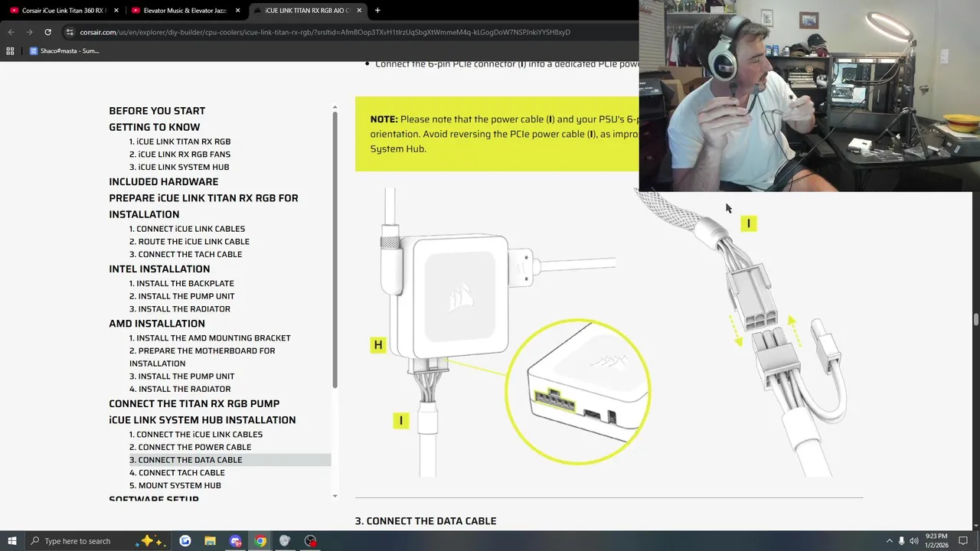Jump to AMD INSTALLATION section
This screenshot has width=980, height=551.
[157, 324]
